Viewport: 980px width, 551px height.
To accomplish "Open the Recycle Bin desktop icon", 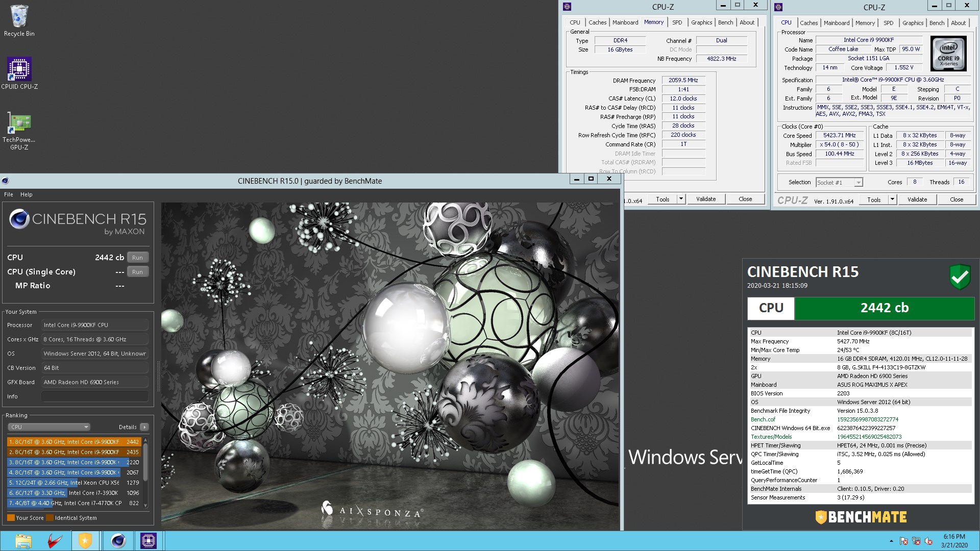I will pyautogui.click(x=19, y=20).
